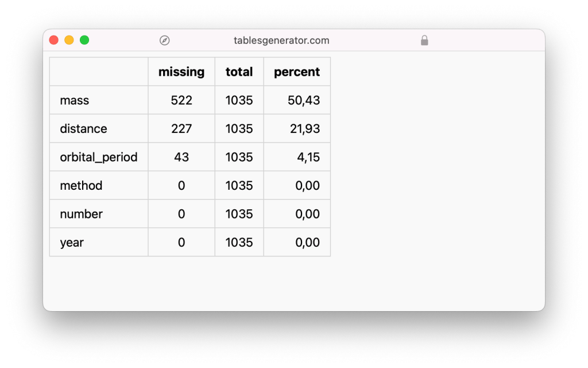Click the padlock security icon
Image resolution: width=588 pixels, height=368 pixels.
point(424,40)
